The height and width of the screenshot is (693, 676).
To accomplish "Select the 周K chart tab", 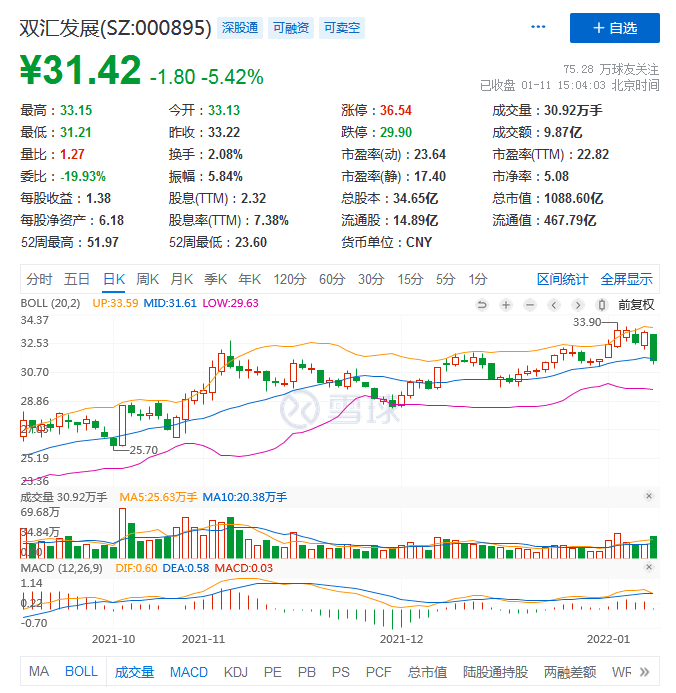I will (x=148, y=279).
